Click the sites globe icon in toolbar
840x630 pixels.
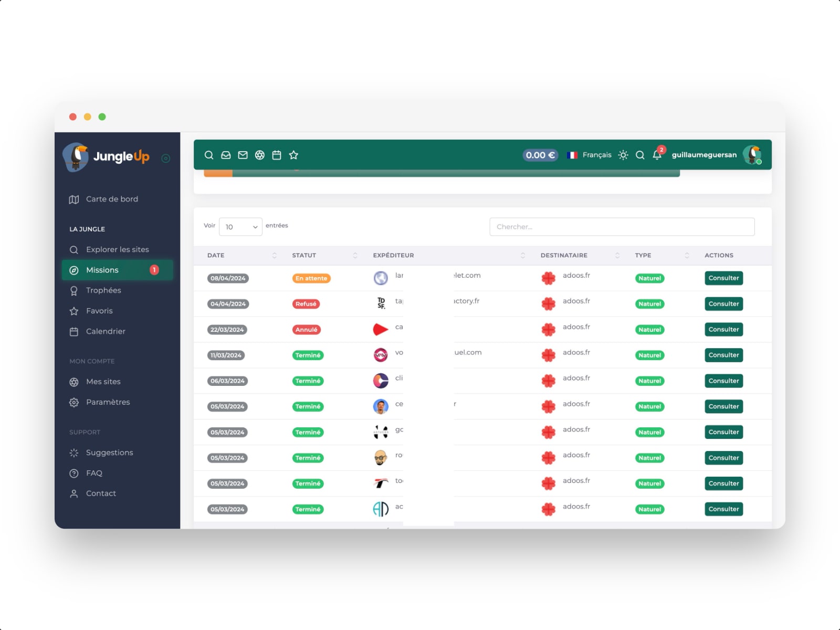coord(260,155)
